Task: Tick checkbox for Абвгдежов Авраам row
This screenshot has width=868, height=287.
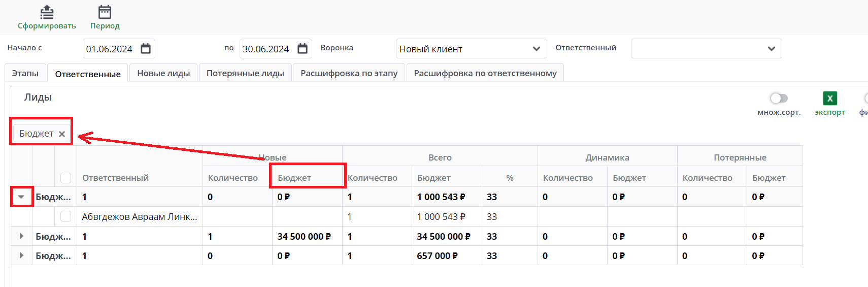Action: pyautogui.click(x=65, y=216)
